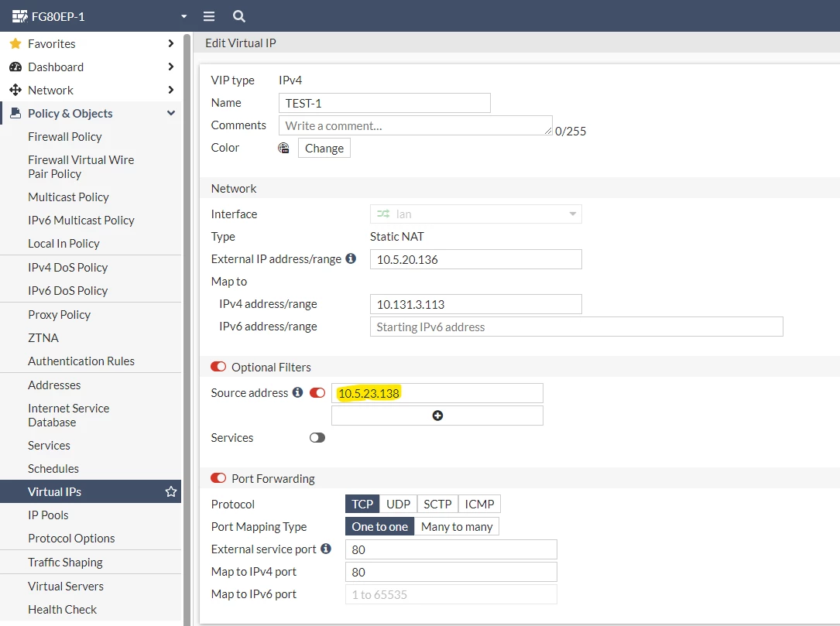The image size is (840, 626).
Task: Edit Map to IPv4 port field
Action: 451,572
